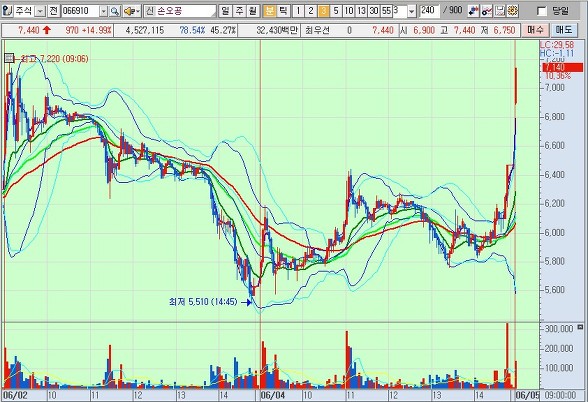Toggle the 당일 checkbox
Screen dimensions: 588x402
[x=542, y=11]
